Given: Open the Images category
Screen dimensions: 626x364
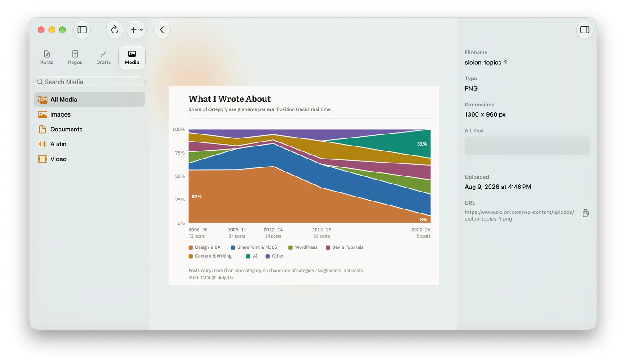Looking at the screenshot, I should 89,114.
